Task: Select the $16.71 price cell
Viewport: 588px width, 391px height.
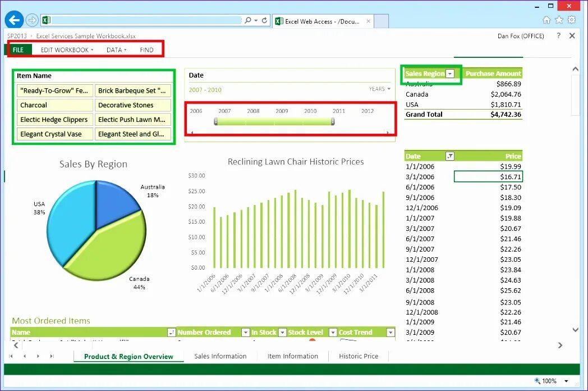Action: coord(488,176)
